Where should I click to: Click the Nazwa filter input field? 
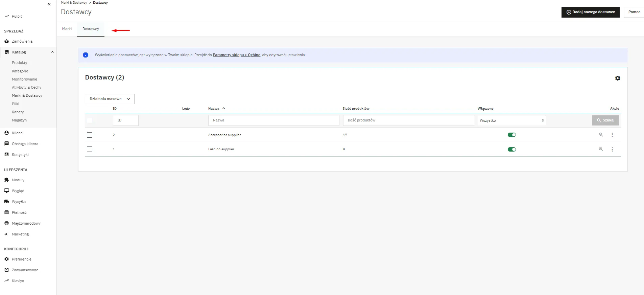[x=273, y=120]
